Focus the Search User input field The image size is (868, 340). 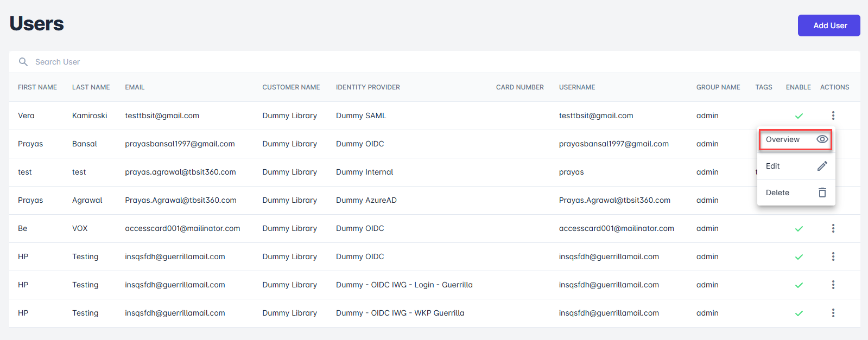point(217,62)
